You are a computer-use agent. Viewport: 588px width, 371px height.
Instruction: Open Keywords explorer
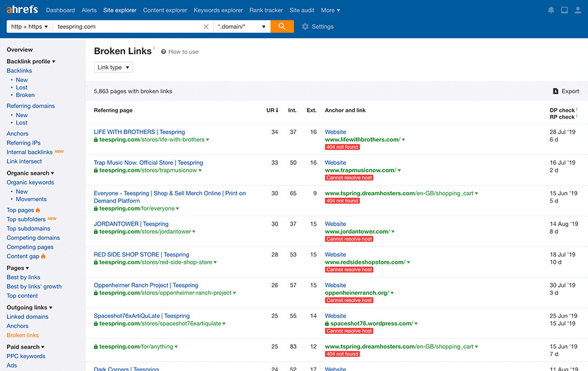tap(218, 10)
